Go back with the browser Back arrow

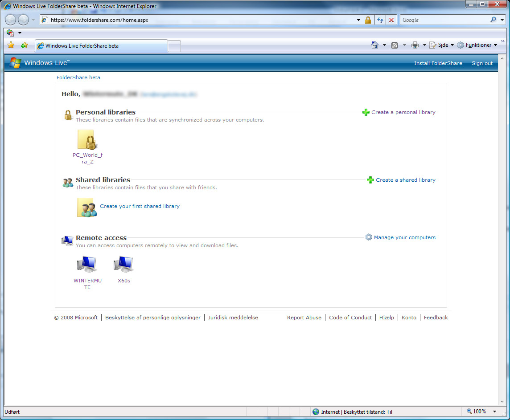tap(10, 20)
